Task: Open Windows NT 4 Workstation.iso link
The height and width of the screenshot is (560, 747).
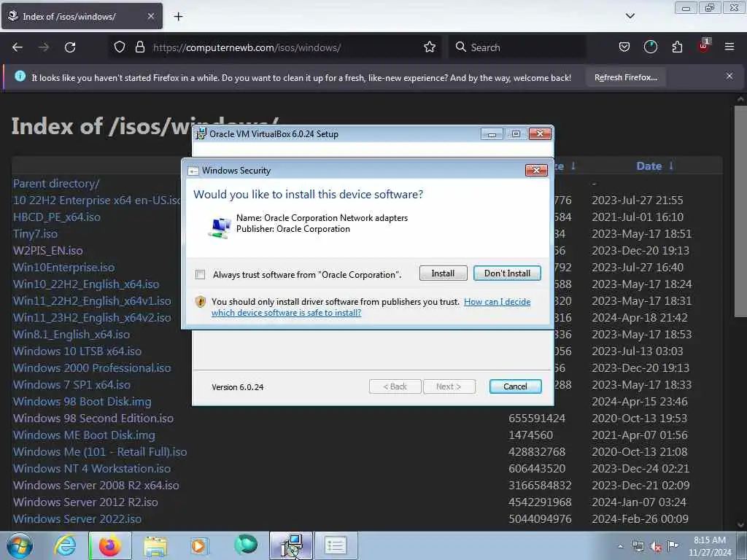Action: (92, 469)
